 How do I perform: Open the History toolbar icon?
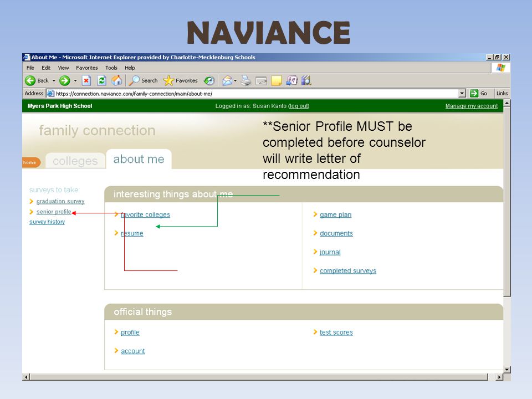(209, 81)
